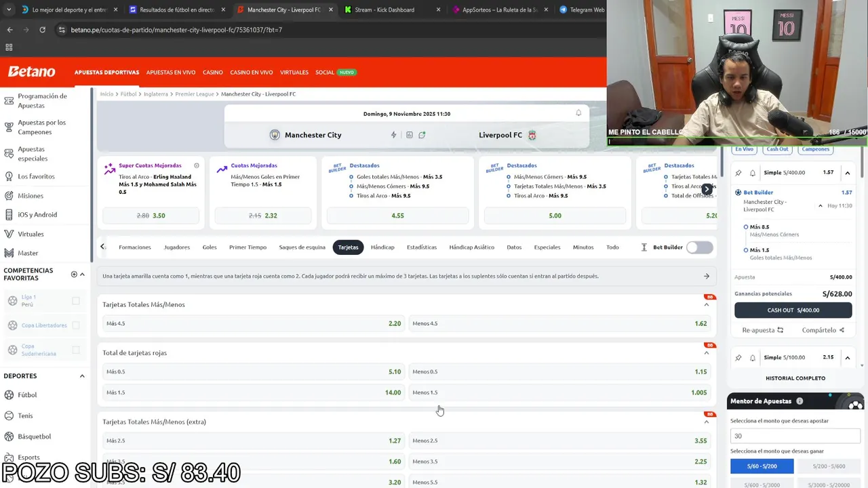868x488 pixels.
Task: Collapse the Competencias Favoritas section
Action: 82,274
